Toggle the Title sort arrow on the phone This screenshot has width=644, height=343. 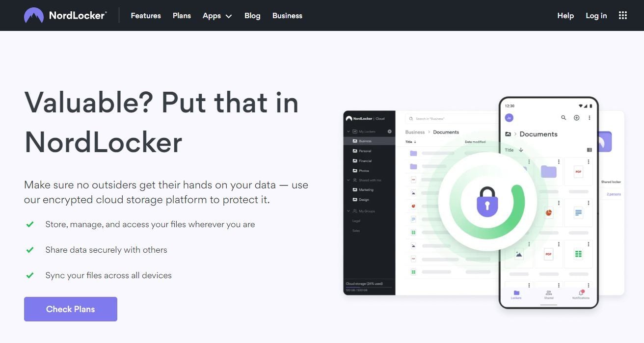coord(521,150)
